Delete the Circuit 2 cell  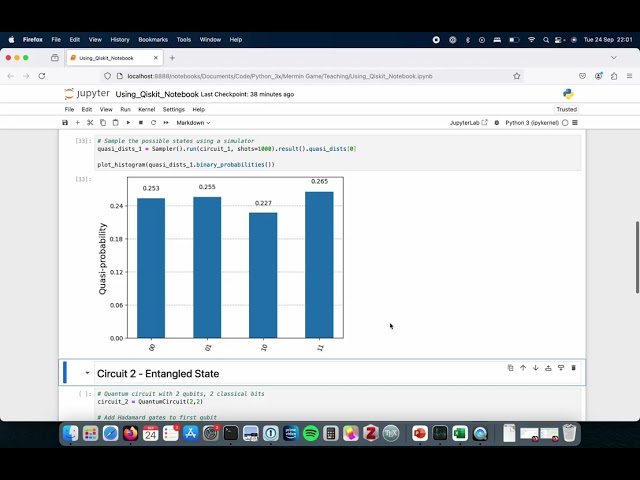[x=573, y=368]
